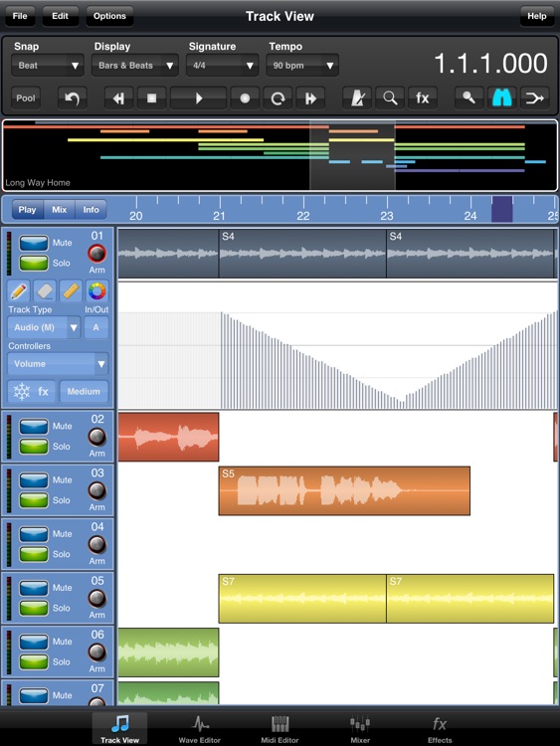
Task: Click the stop playback button
Action: (x=151, y=98)
